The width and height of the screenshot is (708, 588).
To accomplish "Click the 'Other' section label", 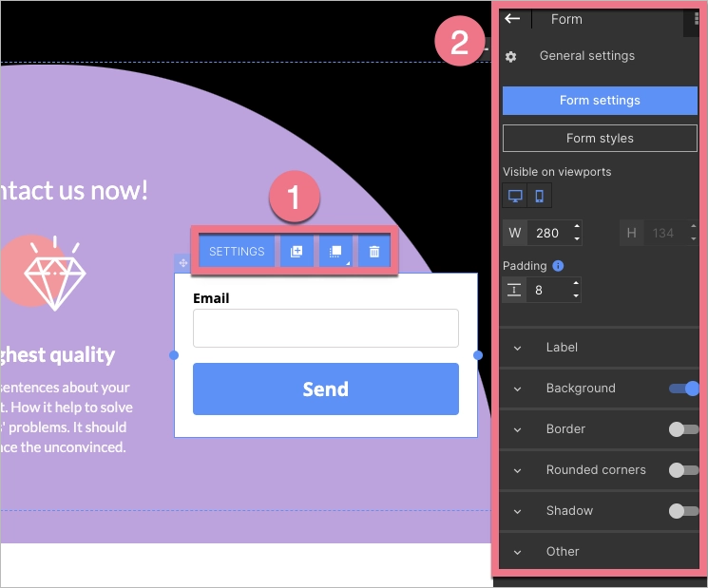I will coord(563,552).
